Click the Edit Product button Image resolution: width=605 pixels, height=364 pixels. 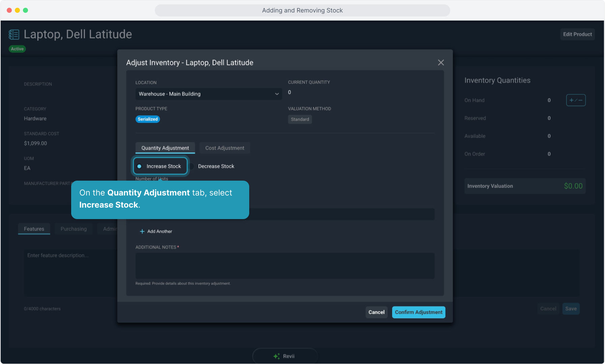click(577, 34)
